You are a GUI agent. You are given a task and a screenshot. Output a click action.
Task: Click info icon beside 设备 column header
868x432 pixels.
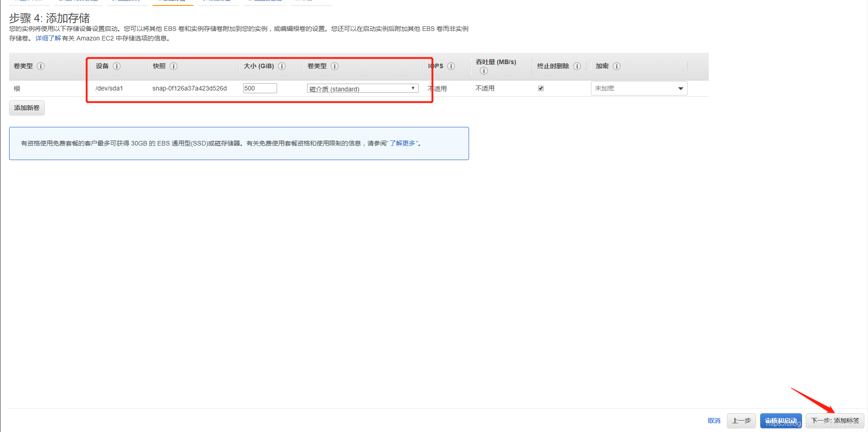pos(116,66)
